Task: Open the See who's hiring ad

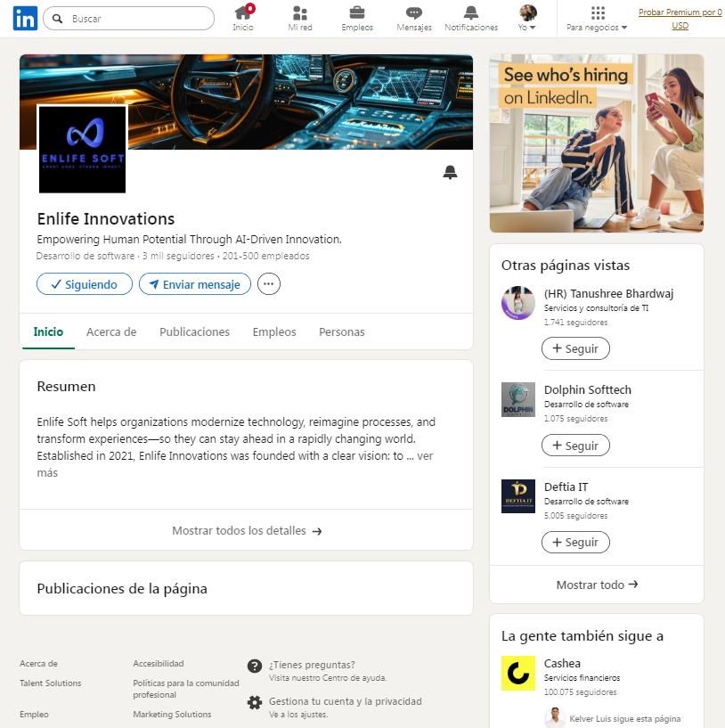Action: pos(597,143)
